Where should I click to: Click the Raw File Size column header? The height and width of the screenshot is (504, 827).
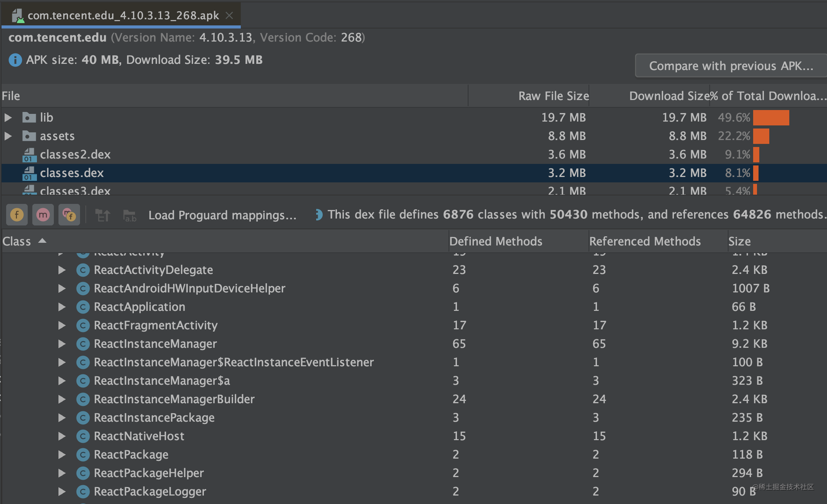tap(529, 96)
